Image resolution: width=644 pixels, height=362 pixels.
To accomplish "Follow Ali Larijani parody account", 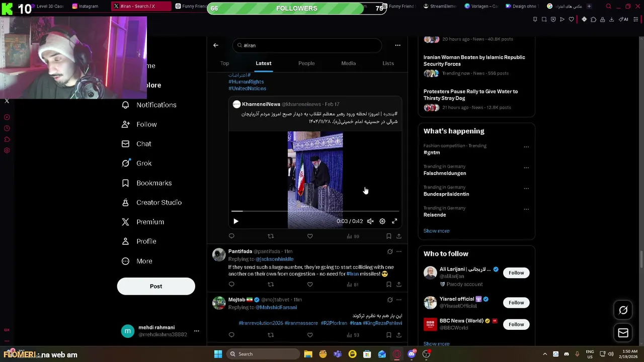I will (x=516, y=273).
